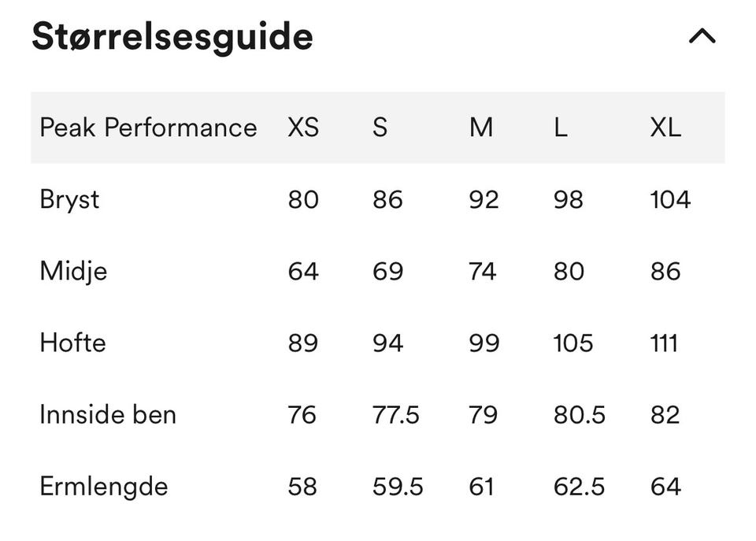Click the Bryst row label
The image size is (756, 541).
pyautogui.click(x=69, y=199)
